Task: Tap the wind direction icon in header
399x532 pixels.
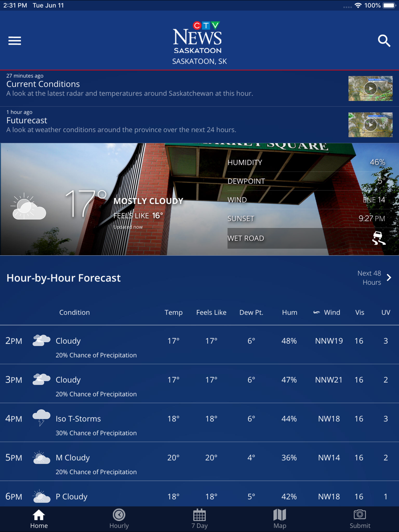Action: (x=316, y=312)
